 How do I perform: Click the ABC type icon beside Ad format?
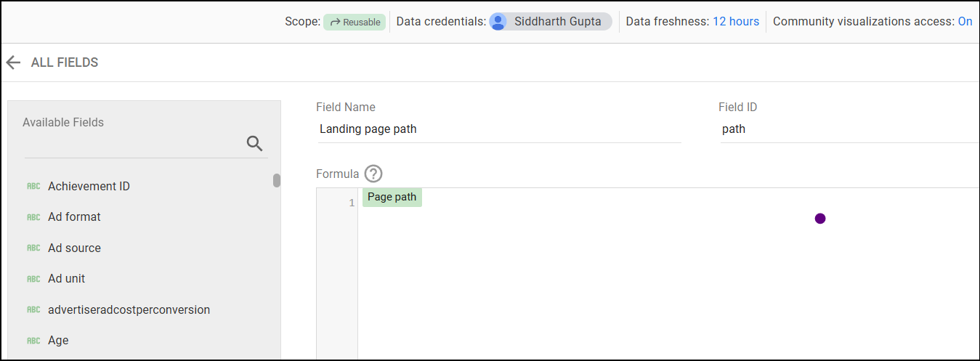(33, 217)
